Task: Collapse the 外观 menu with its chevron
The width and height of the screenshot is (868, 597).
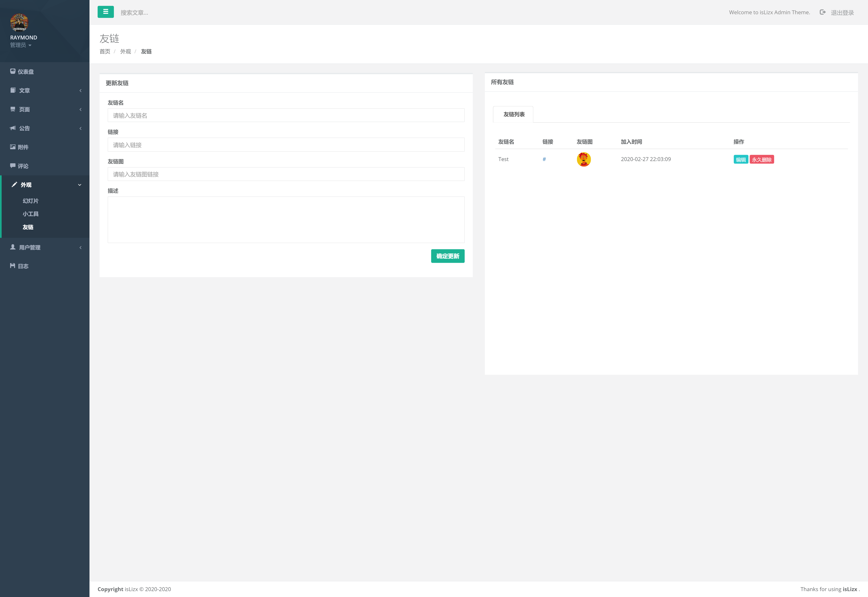Action: (80, 185)
